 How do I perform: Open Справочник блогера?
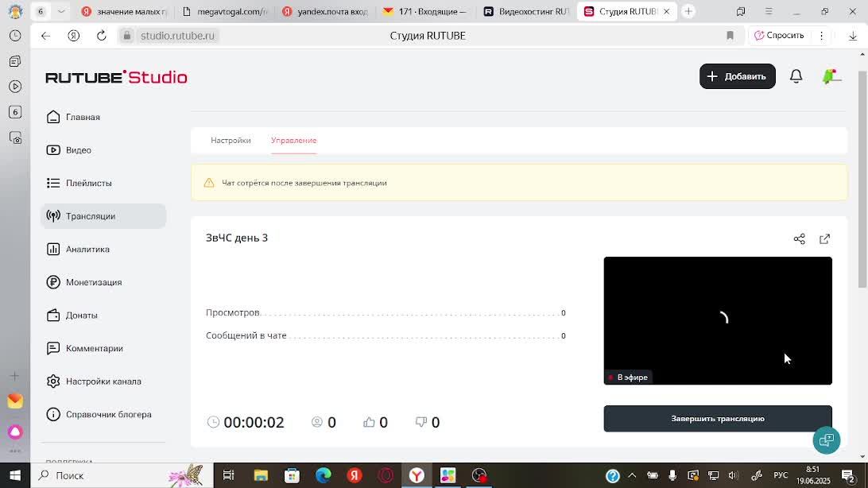pos(103,414)
